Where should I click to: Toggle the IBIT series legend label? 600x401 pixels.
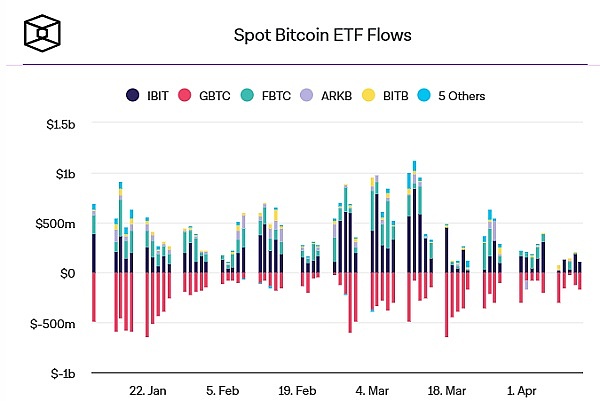pos(155,96)
